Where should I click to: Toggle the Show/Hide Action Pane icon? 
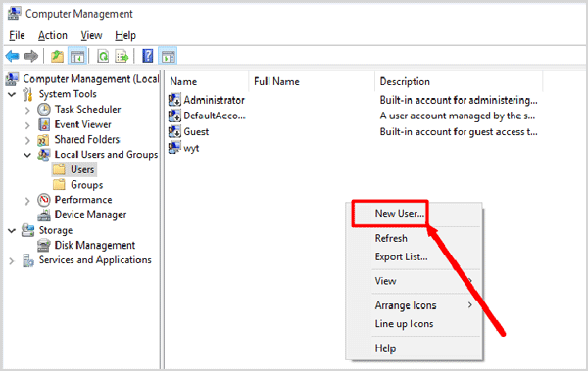(x=168, y=56)
